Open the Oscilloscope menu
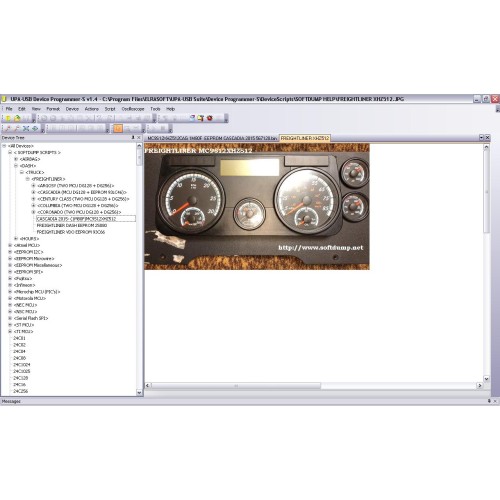Image resolution: width=500 pixels, height=500 pixels. [x=133, y=109]
